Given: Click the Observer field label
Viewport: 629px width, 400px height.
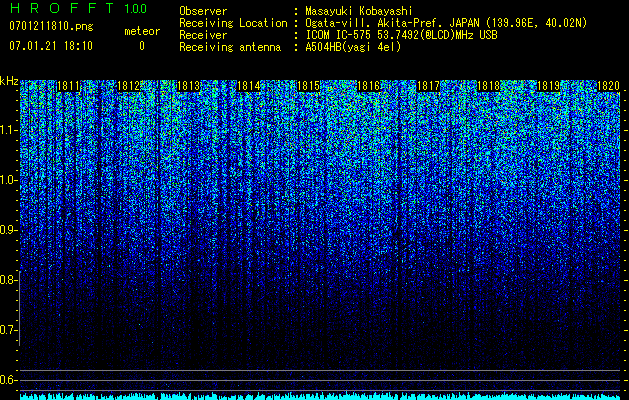Looking at the screenshot, I should pos(203,11).
